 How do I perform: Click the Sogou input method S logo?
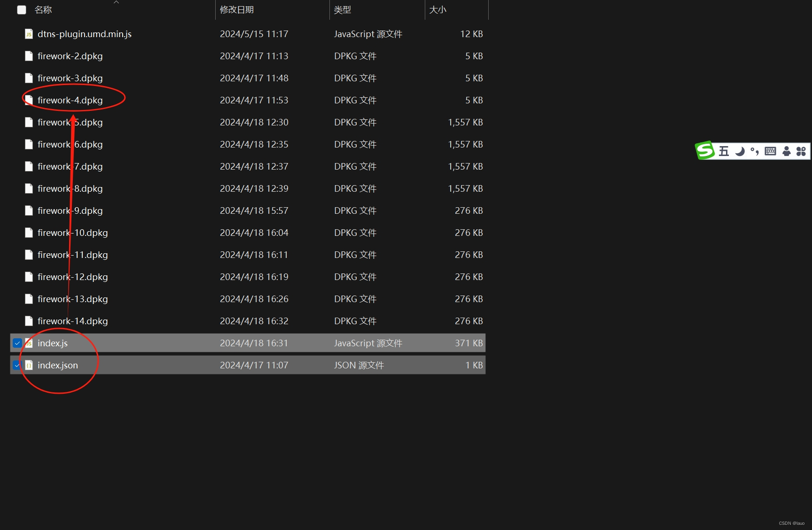(705, 150)
